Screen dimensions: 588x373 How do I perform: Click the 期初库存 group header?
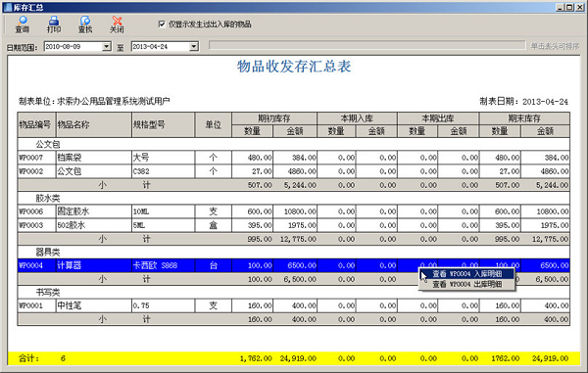274,118
